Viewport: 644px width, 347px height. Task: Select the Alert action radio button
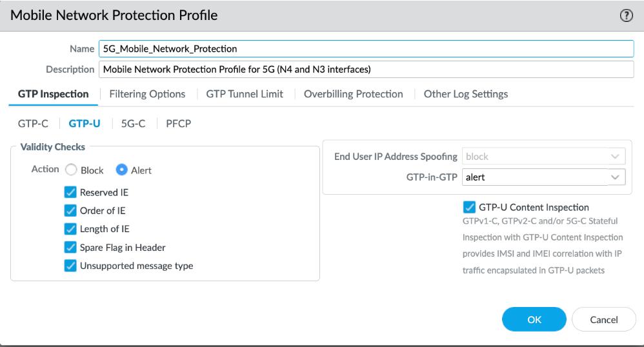click(121, 170)
